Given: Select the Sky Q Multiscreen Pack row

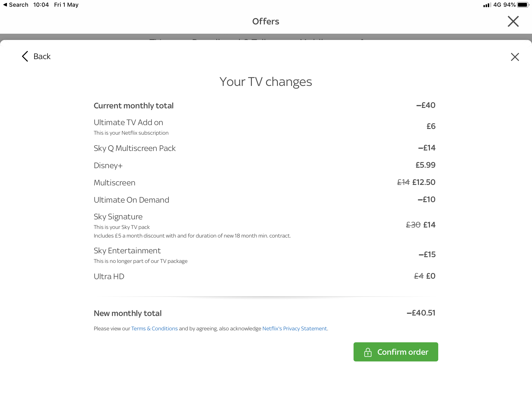Looking at the screenshot, I should click(x=134, y=148).
